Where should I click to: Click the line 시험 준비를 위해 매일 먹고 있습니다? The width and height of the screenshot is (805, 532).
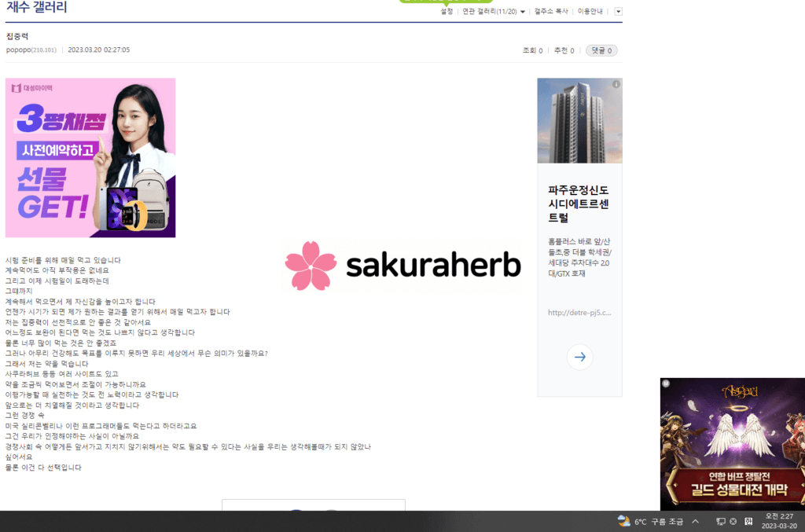tap(63, 261)
